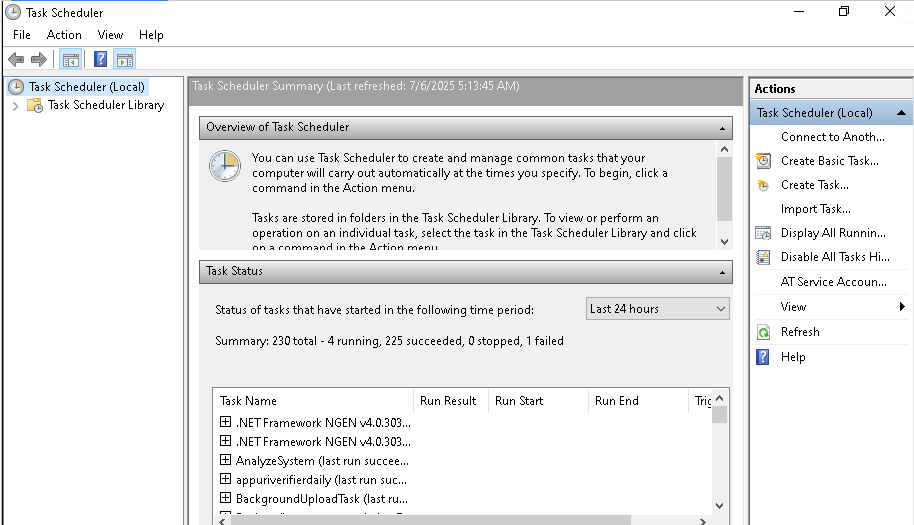Screen dimensions: 914x525
Task: Click the Create Basic Task action
Action: (829, 161)
